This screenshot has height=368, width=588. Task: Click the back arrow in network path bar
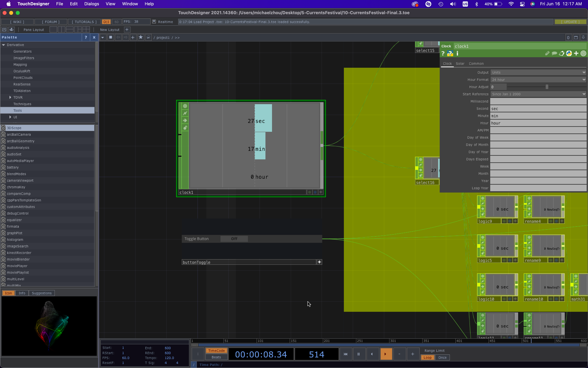tap(118, 37)
